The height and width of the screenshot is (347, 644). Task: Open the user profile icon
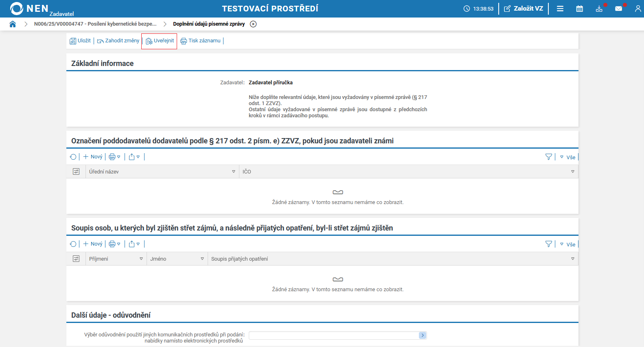pos(637,9)
